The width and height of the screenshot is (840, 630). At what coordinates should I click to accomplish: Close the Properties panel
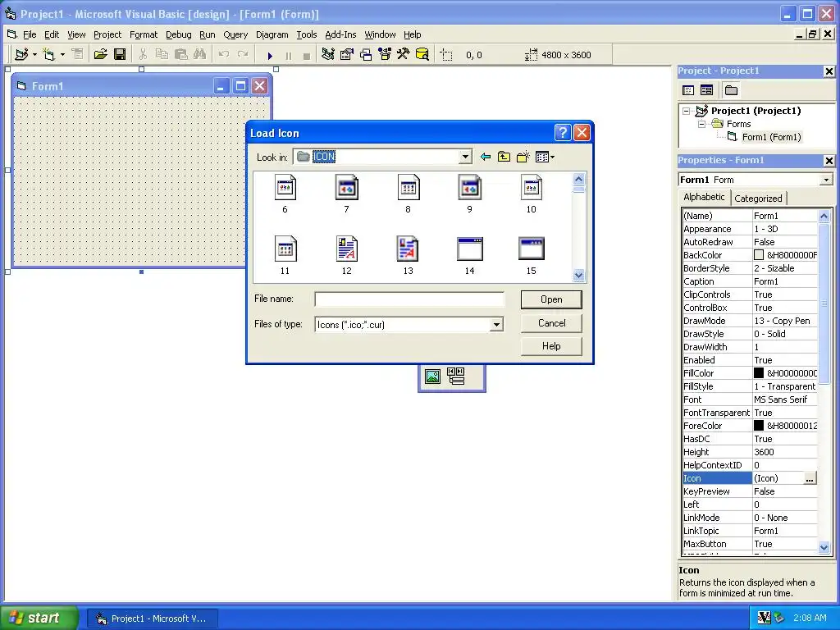pyautogui.click(x=829, y=160)
